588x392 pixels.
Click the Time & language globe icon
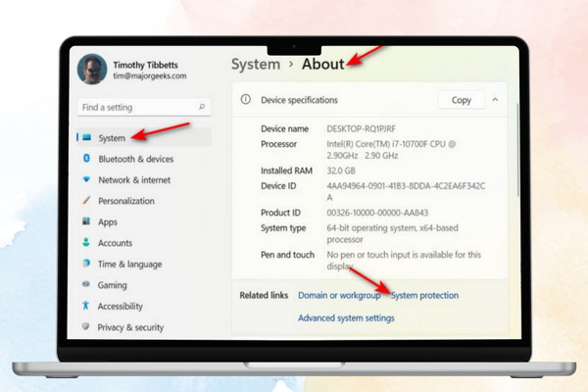pos(86,264)
